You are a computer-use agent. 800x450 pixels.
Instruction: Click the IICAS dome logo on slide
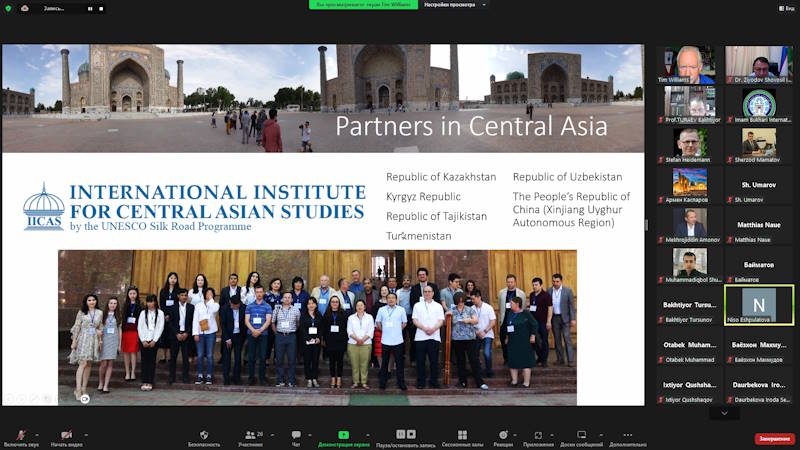point(44,207)
